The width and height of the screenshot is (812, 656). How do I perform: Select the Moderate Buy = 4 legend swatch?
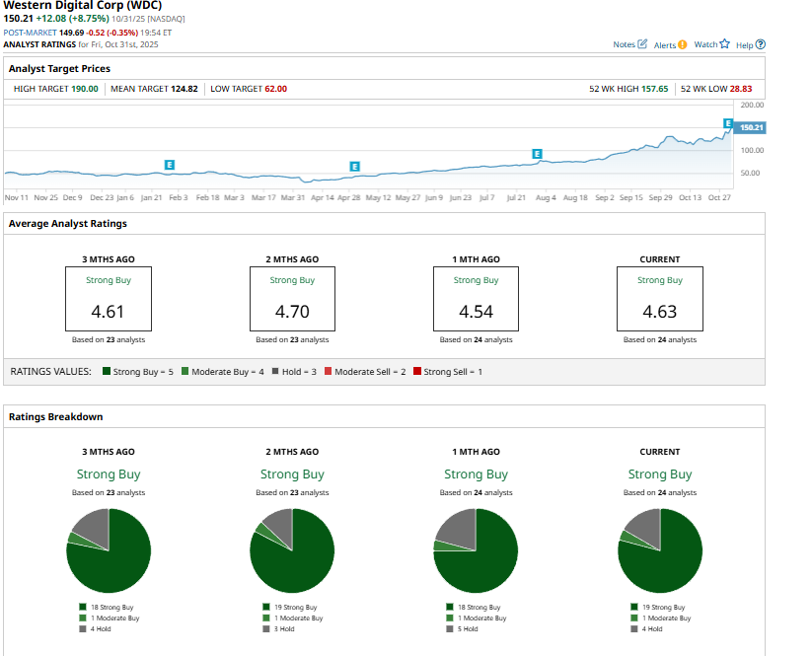click(x=185, y=372)
